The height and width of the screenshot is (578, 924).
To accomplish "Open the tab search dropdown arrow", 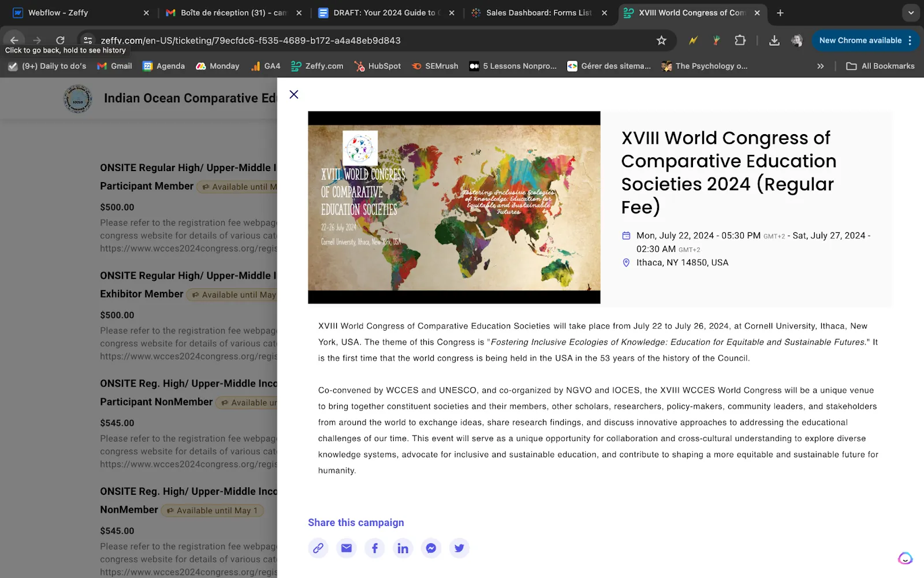I will tap(911, 13).
